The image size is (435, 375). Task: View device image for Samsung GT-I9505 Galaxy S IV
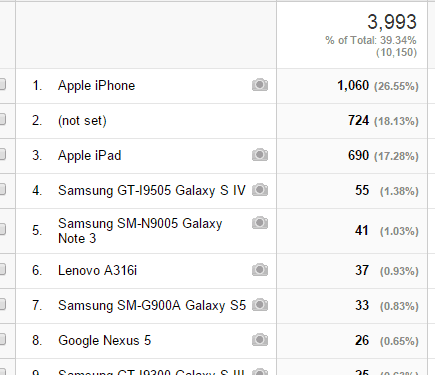(260, 190)
